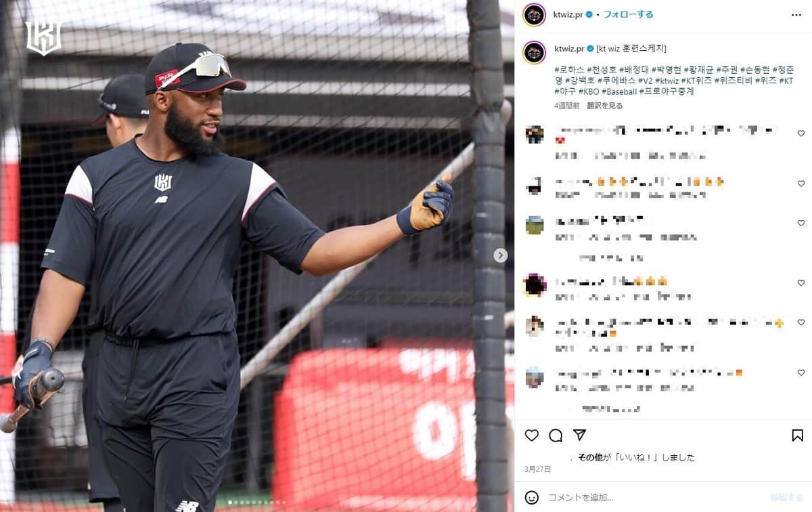Click the ktwiz.pr username in the caption
Screen dimensions: 812x512
[x=569, y=48]
